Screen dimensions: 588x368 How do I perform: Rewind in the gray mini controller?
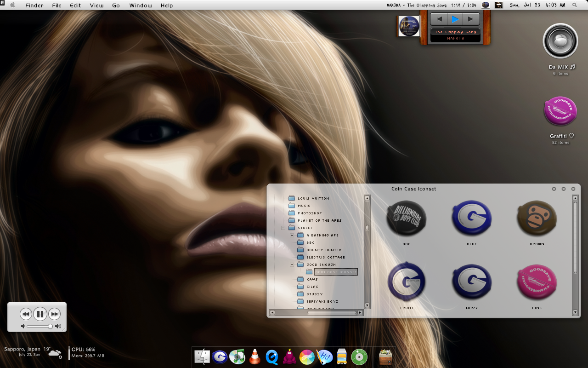point(26,314)
